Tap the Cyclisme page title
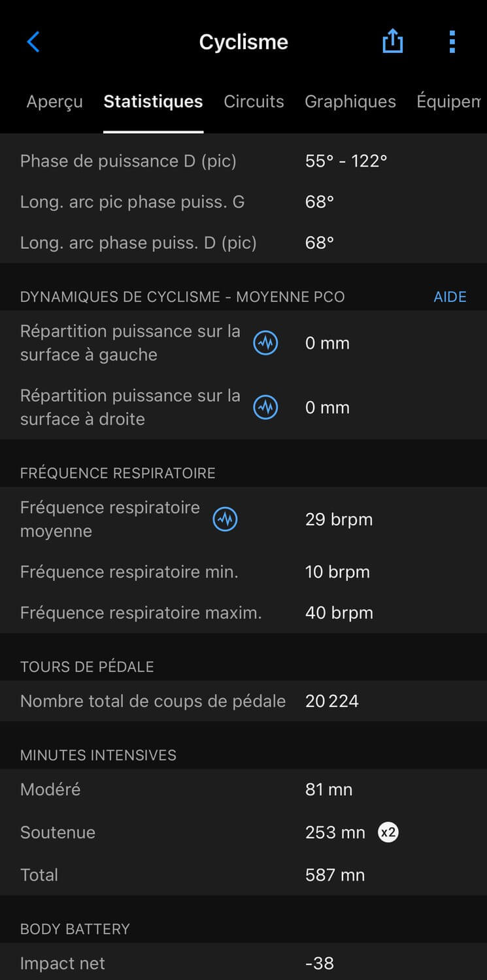 pos(243,42)
